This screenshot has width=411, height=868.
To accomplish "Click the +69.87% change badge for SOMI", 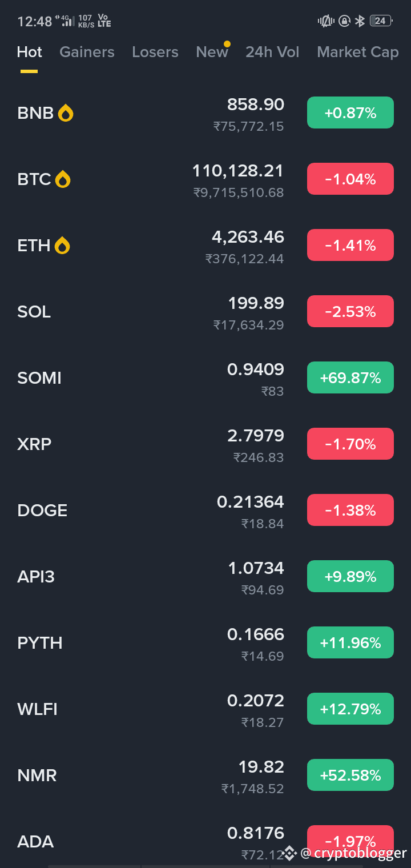I will [x=350, y=377].
